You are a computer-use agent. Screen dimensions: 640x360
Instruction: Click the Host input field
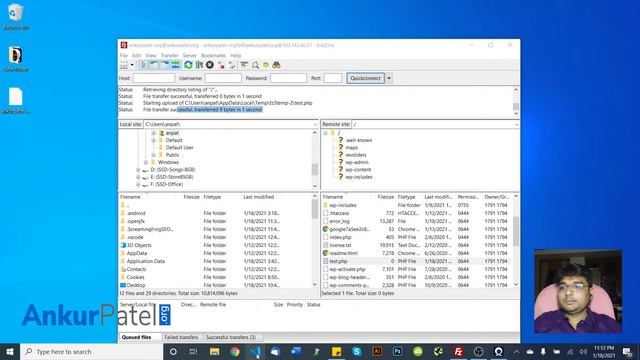tap(153, 78)
